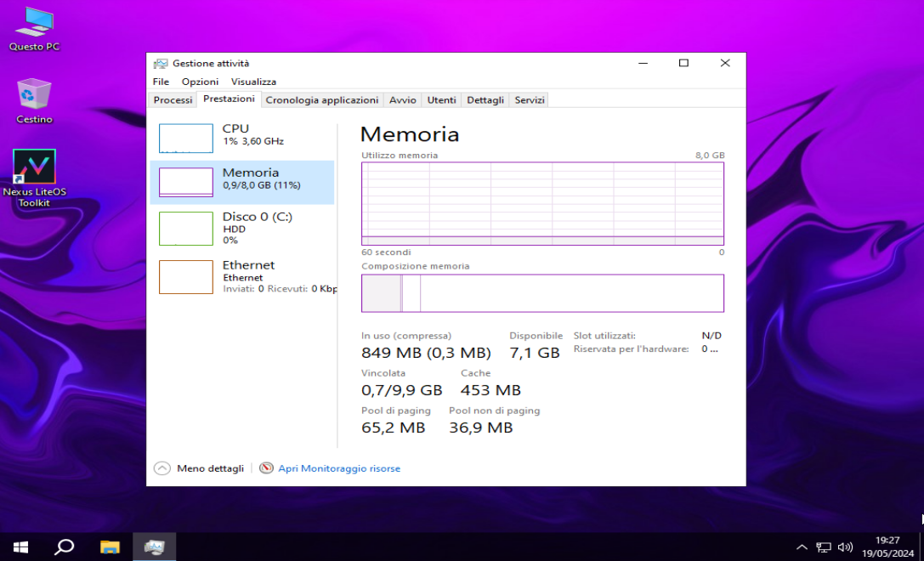Click the 8,0 GB graph maximum label
The image size is (924, 561).
[x=710, y=156]
